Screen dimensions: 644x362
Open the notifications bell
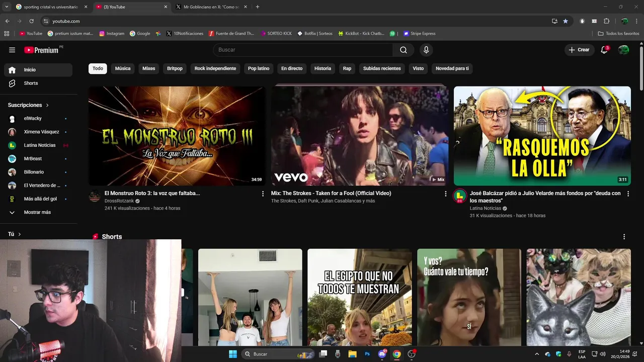pyautogui.click(x=605, y=50)
